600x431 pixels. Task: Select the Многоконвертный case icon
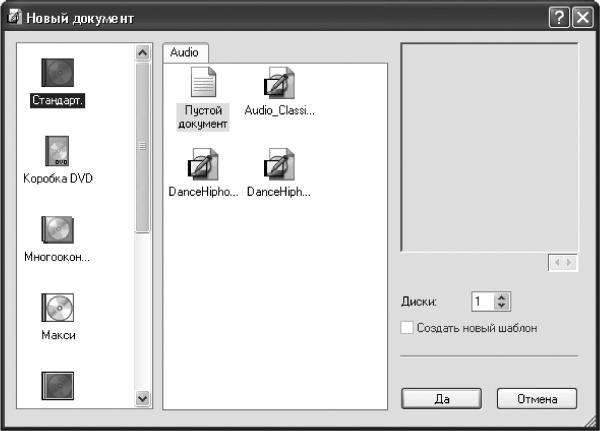tap(58, 230)
